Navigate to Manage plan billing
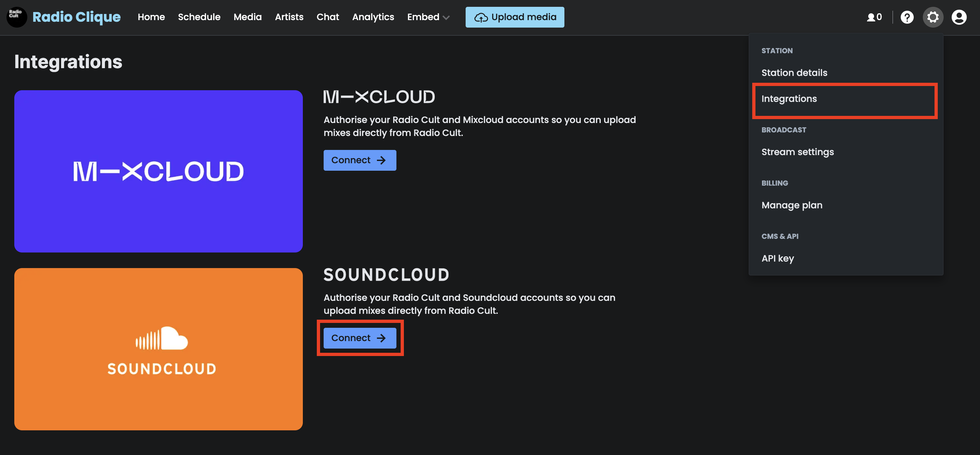This screenshot has width=980, height=455. pos(791,205)
